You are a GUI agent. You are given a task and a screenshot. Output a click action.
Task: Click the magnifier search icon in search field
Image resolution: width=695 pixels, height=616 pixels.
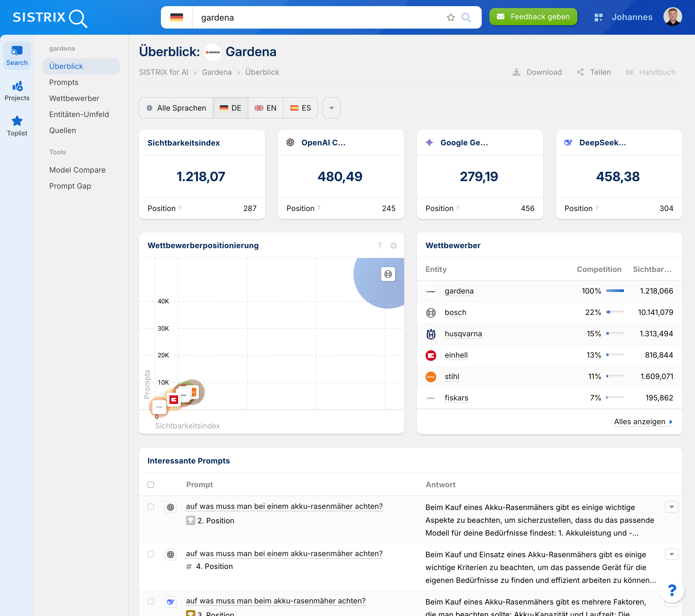[x=466, y=17]
